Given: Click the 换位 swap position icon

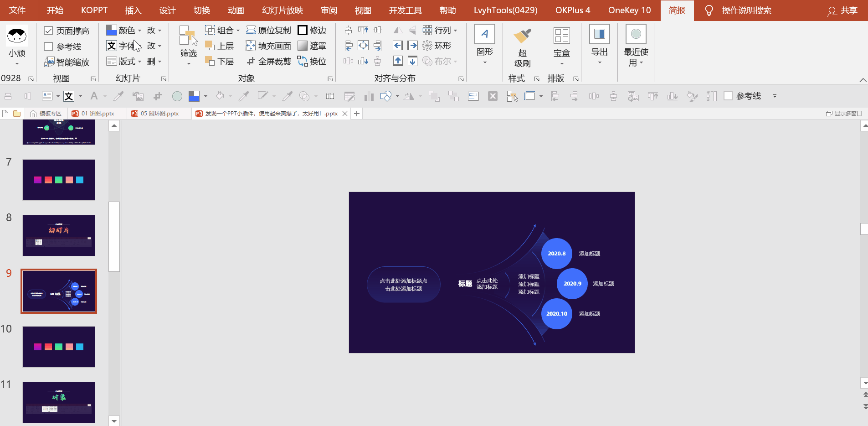Looking at the screenshot, I should point(303,61).
